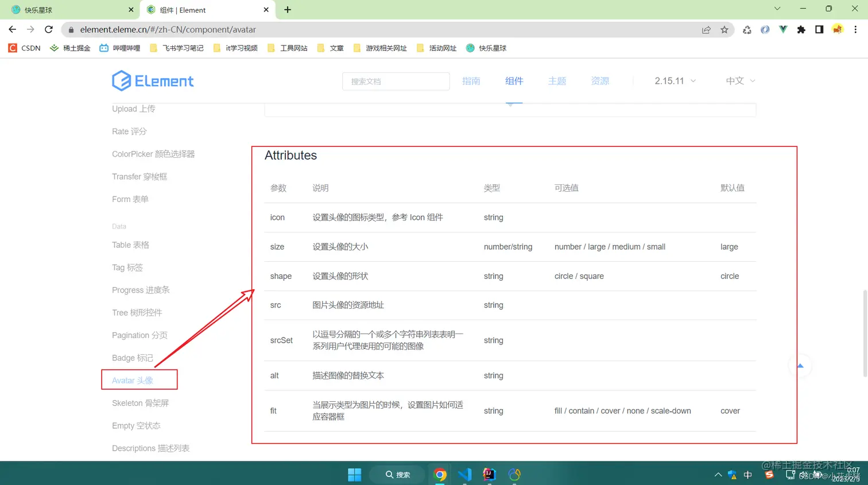The image size is (868, 485).
Task: Click the page vertical scrollbar
Action: pos(865,333)
